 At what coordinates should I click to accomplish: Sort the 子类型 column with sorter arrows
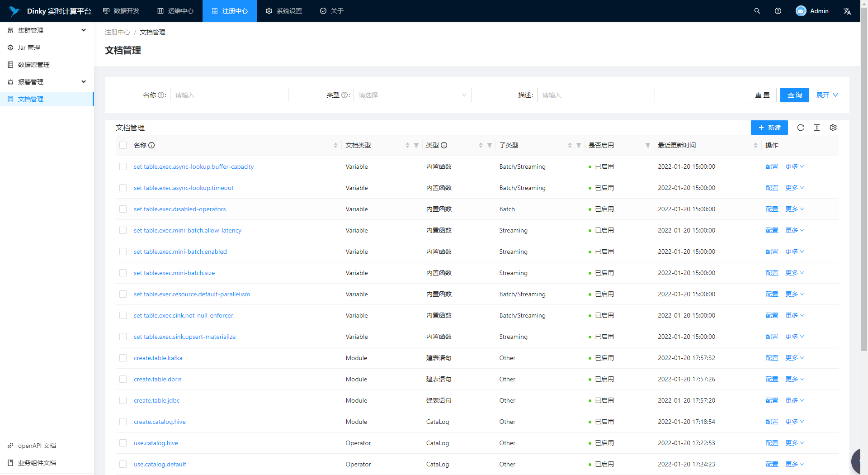tap(570, 145)
